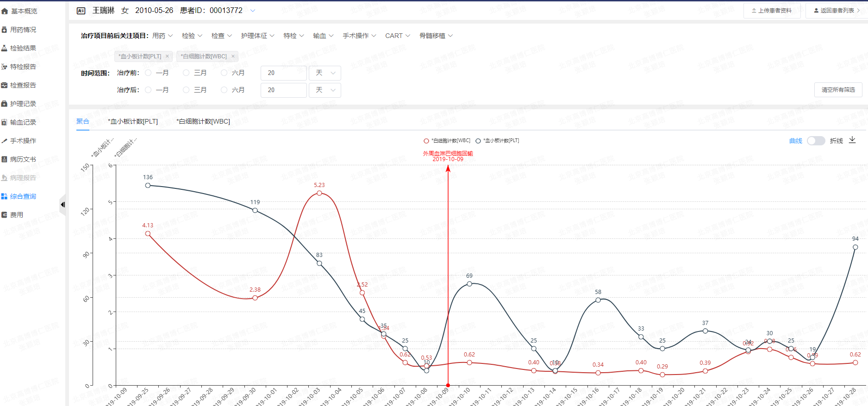Open the 检查报告 sidebar icon

point(5,85)
